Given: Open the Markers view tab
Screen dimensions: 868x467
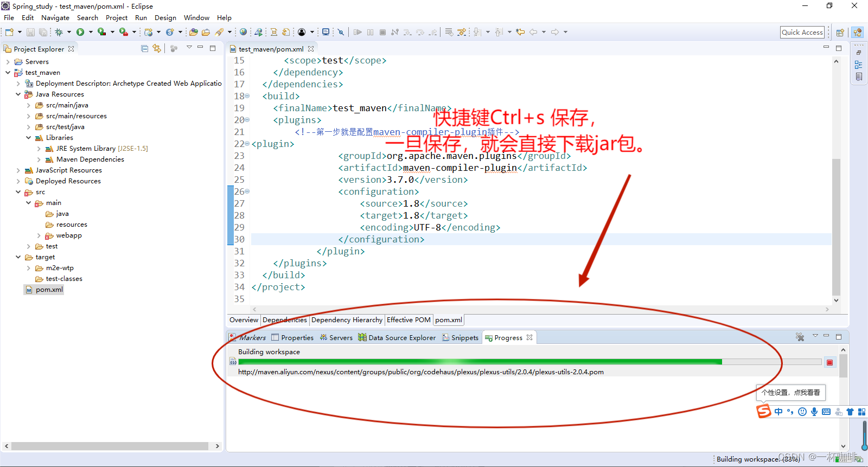Looking at the screenshot, I should pos(247,337).
